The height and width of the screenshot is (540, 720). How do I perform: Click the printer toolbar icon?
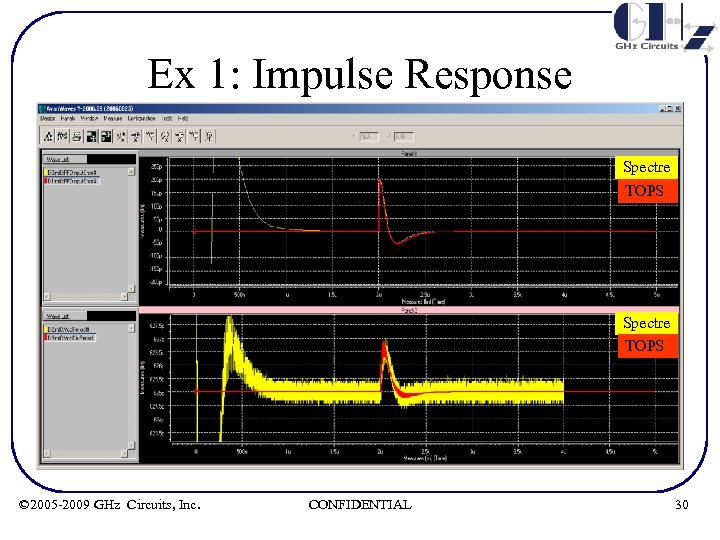click(77, 136)
